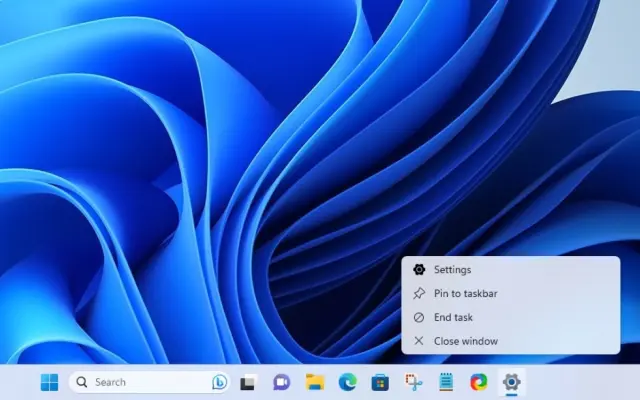640x400 pixels.
Task: Click the taskbar Search box
Action: pos(140,382)
